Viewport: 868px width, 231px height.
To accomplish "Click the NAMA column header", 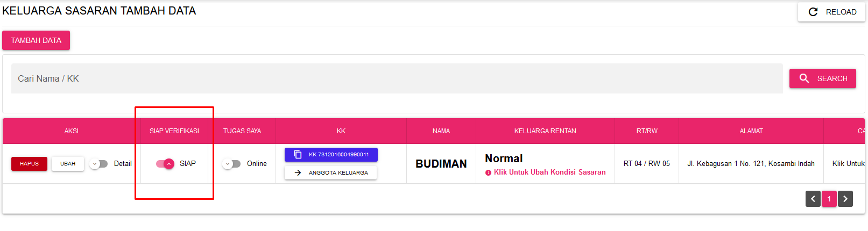I will (441, 131).
